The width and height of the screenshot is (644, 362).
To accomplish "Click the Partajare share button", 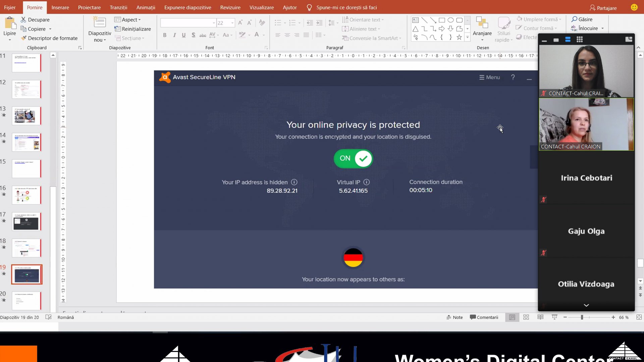I will click(603, 8).
